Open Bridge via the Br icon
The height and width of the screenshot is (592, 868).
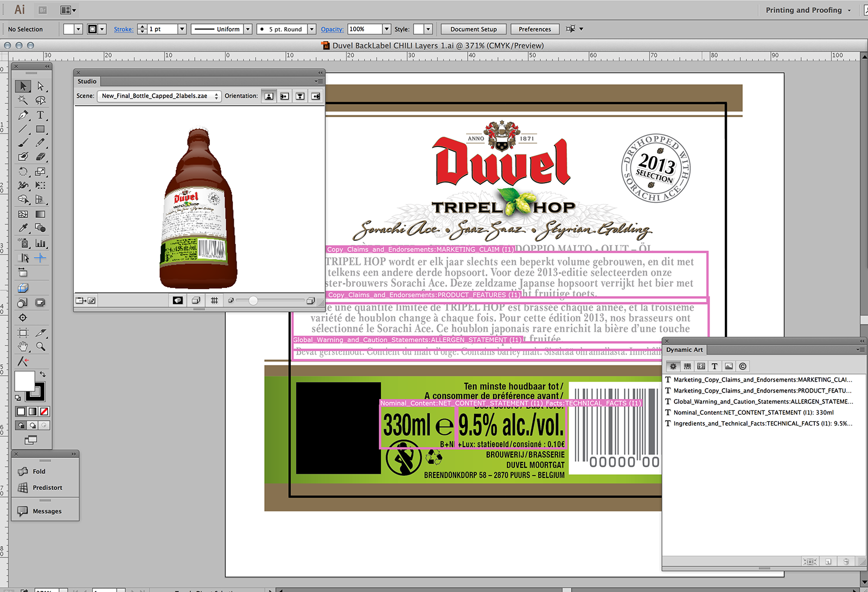pos(43,10)
